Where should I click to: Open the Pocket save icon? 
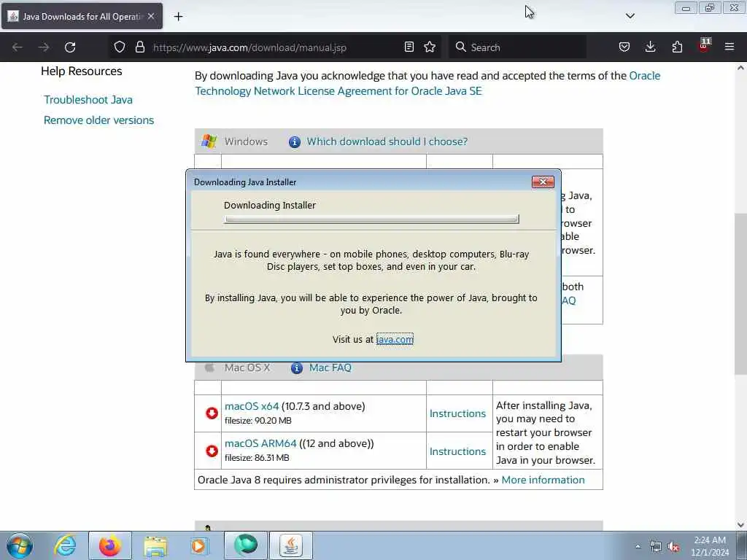pos(624,47)
